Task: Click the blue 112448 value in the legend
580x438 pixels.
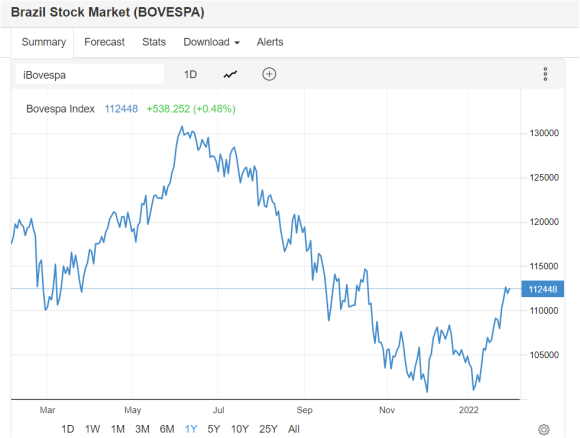Action: pyautogui.click(x=121, y=109)
